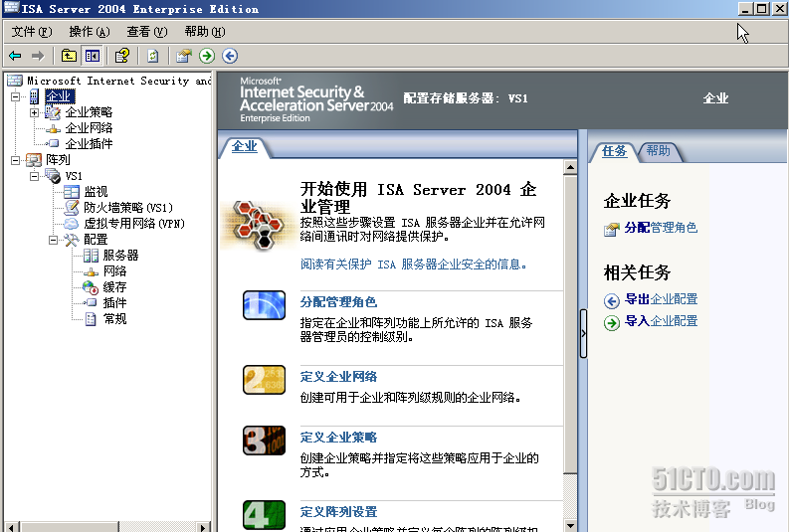Click the blue export arrow toolbar icon
Image resolution: width=789 pixels, height=532 pixels.
pyautogui.click(x=230, y=56)
